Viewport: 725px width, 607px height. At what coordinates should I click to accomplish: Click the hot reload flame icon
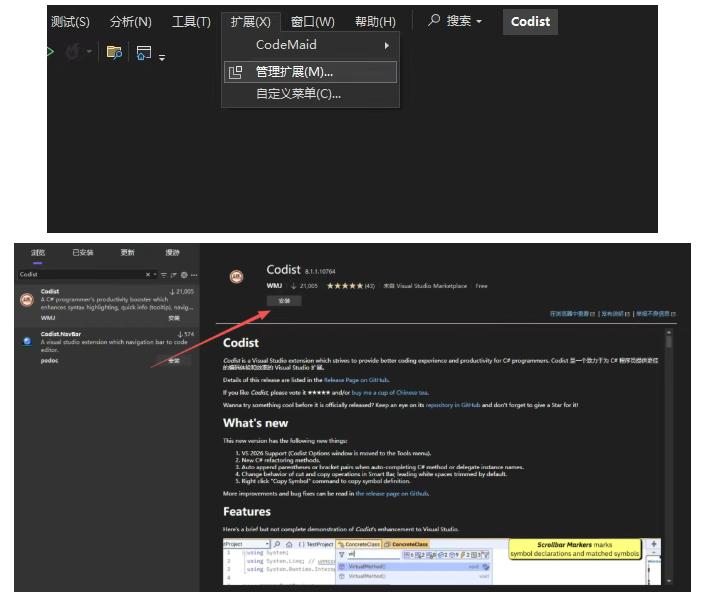tap(74, 51)
